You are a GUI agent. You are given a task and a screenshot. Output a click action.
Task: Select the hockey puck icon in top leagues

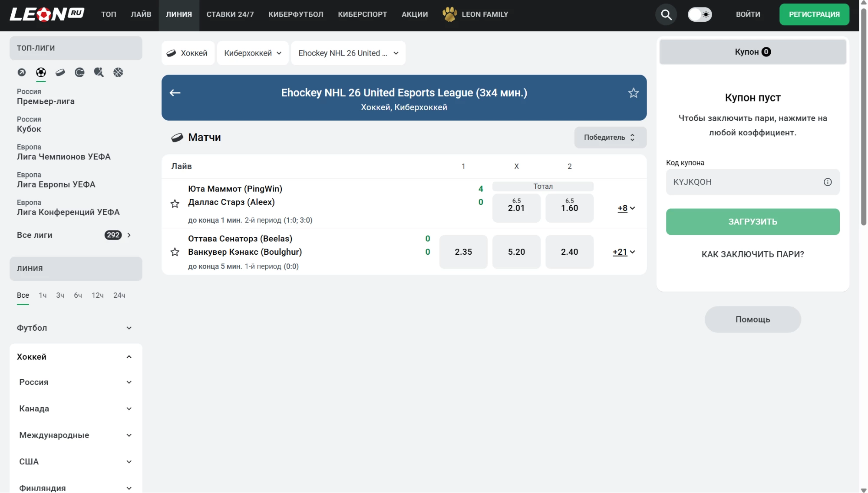pos(60,72)
